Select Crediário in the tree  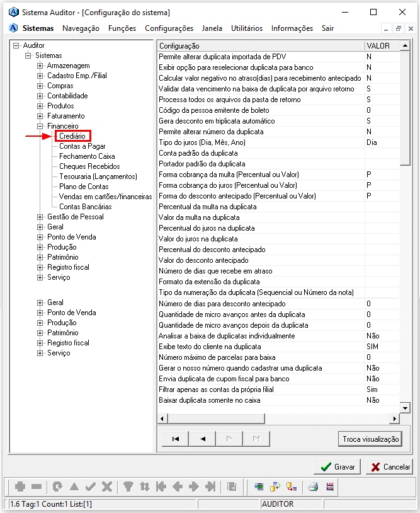tap(72, 136)
